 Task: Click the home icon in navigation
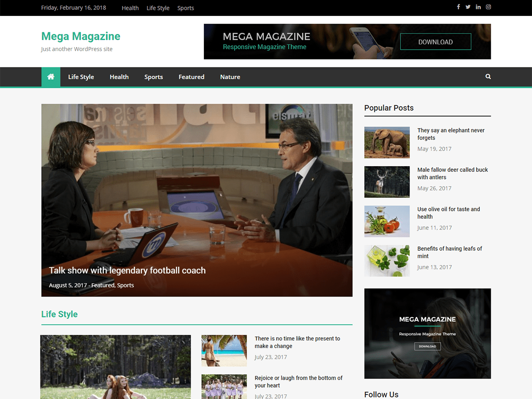pyautogui.click(x=51, y=77)
